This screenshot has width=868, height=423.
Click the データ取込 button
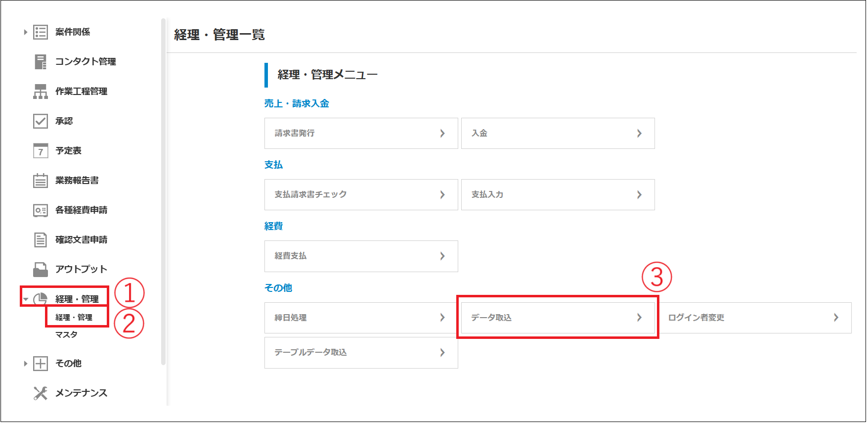coord(558,318)
